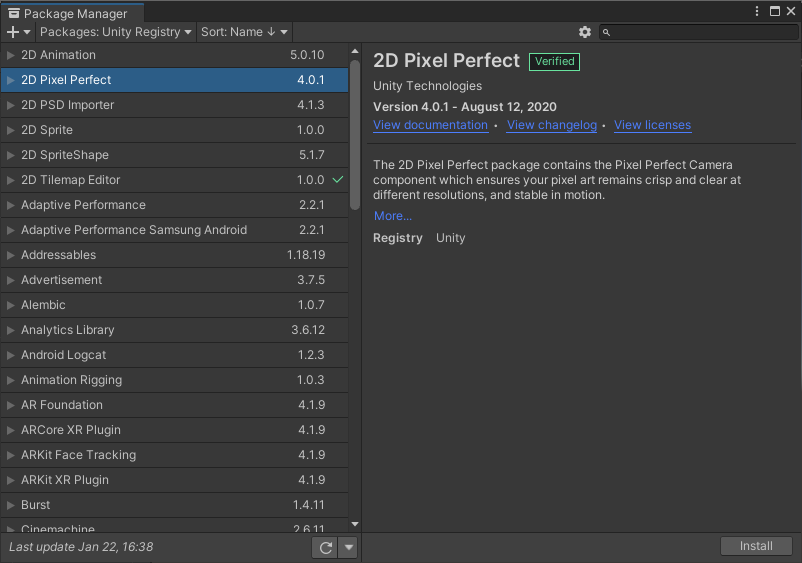The image size is (802, 563).
Task: Click the refresh packages icon
Action: [x=324, y=547]
